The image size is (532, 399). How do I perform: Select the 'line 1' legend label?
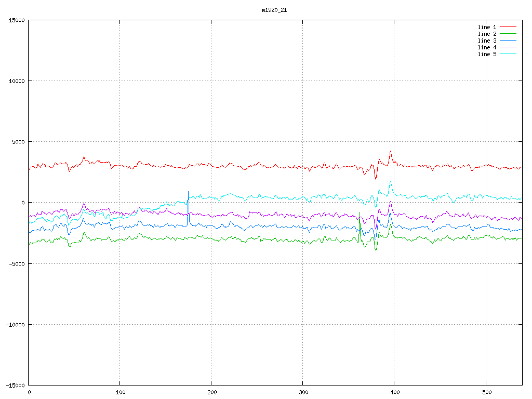(x=487, y=27)
